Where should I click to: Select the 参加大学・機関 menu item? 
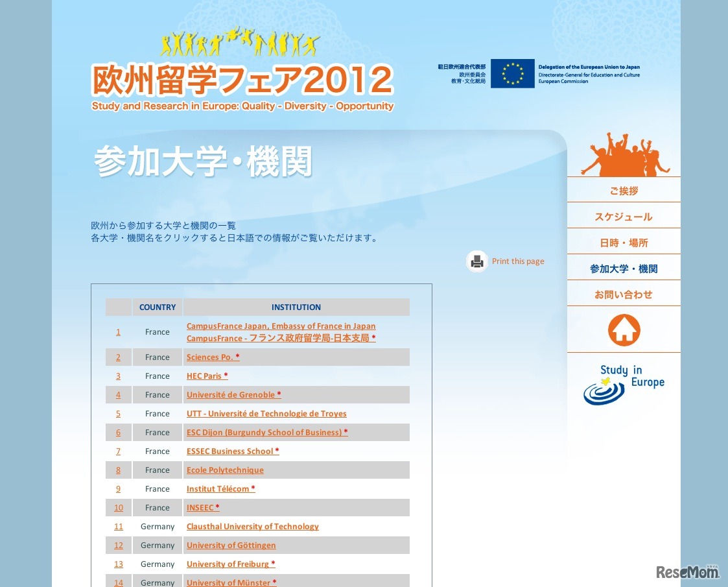[x=624, y=269]
